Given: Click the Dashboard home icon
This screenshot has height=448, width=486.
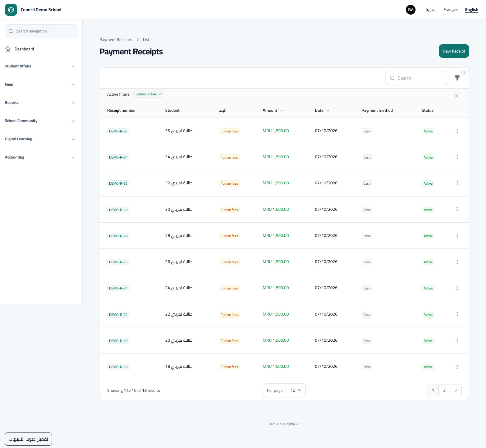Looking at the screenshot, I should coord(8,49).
